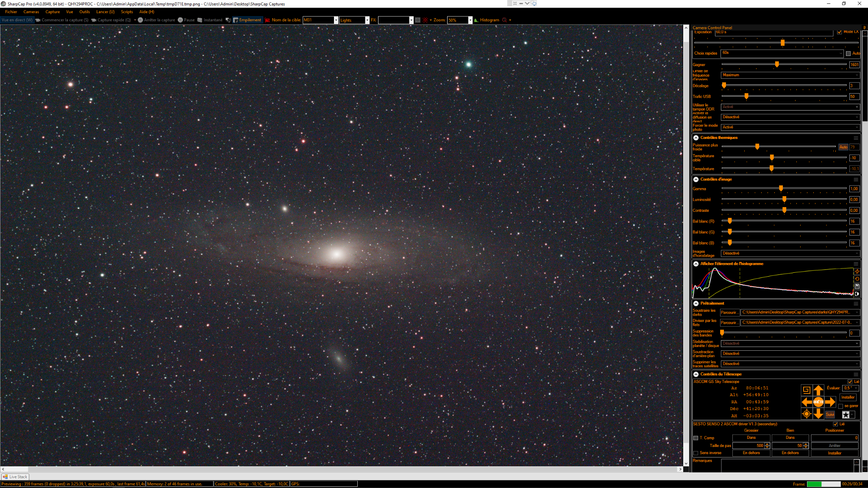The height and width of the screenshot is (488, 868).
Task: Move telescope left with the left arrow
Action: point(807,402)
